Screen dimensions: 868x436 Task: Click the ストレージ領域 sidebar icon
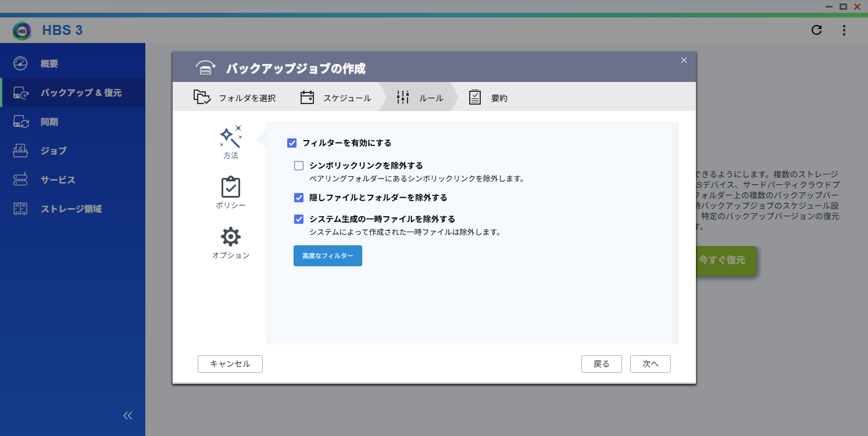click(x=20, y=209)
